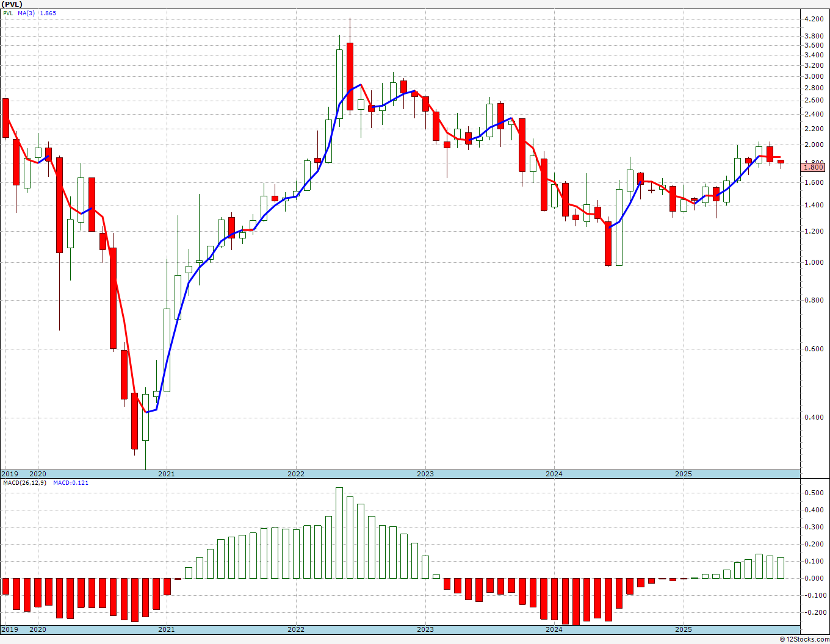The image size is (830, 644).
Task: Click 2019 on the MACD panel time axis
Action: click(9, 629)
